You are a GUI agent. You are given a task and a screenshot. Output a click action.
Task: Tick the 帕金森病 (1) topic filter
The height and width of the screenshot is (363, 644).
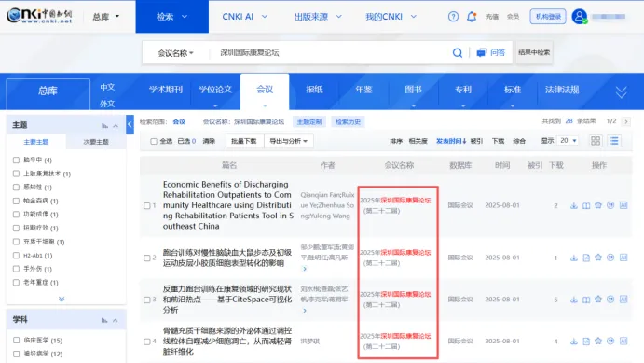(16, 201)
